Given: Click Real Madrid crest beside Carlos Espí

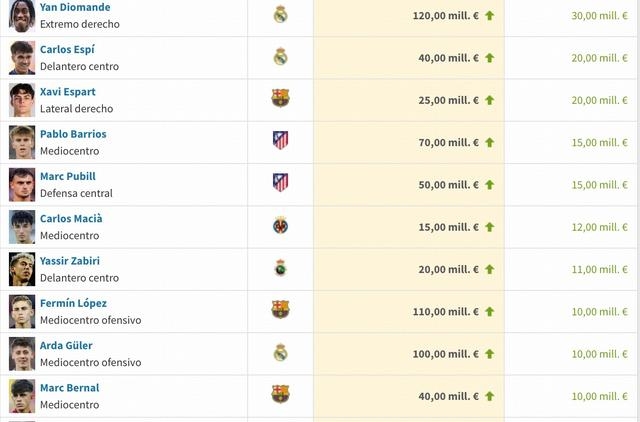Looking at the screenshot, I should 280,57.
